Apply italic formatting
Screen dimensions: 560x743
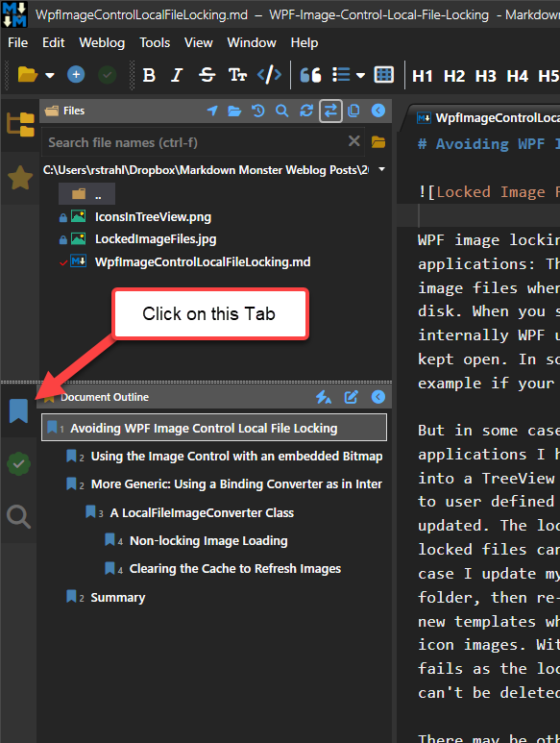coord(177,75)
